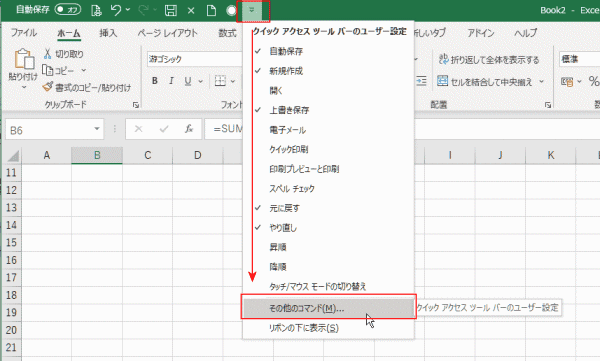Open the Name Box dropdown arrow
Viewport: 600px width, 361px height.
click(x=97, y=129)
